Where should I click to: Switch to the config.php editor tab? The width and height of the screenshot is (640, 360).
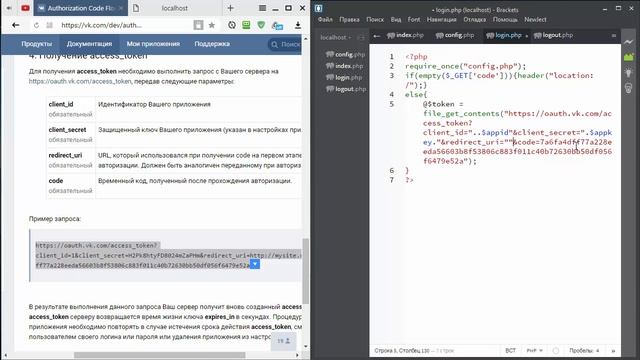tap(455, 36)
